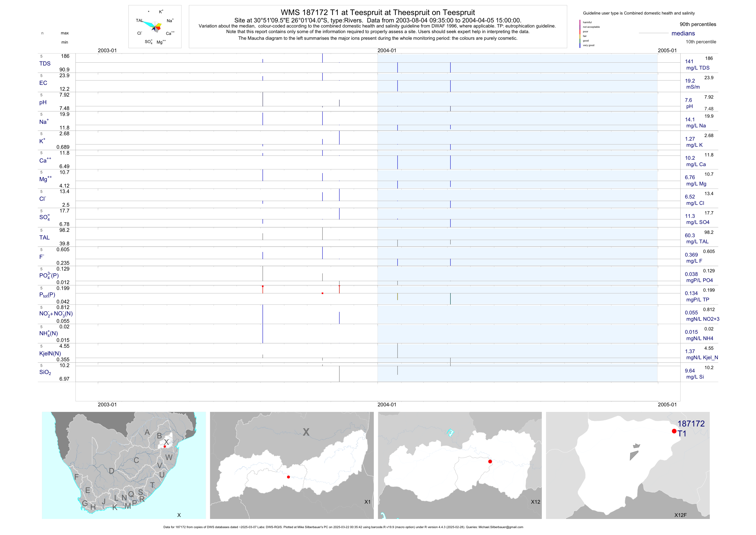Click median value 141 mg/L TDS

(x=689, y=62)
